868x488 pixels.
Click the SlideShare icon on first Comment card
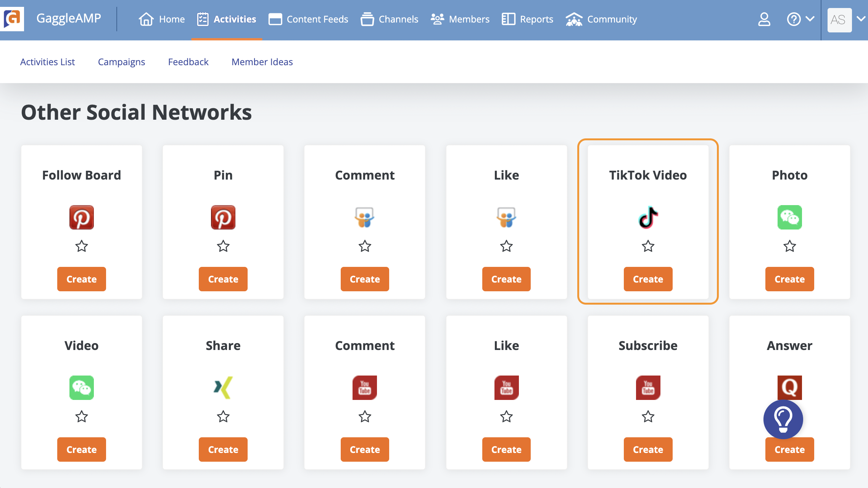pyautogui.click(x=365, y=217)
